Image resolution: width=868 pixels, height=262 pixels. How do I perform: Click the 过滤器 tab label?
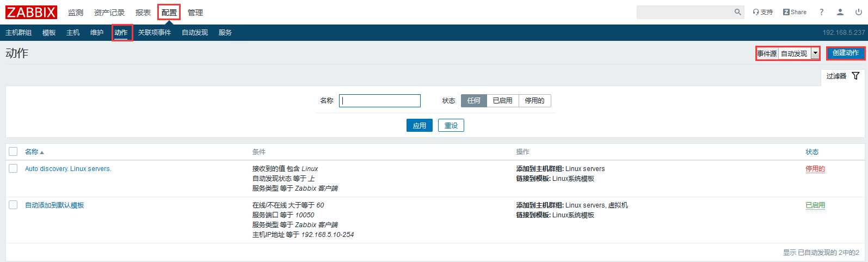836,76
